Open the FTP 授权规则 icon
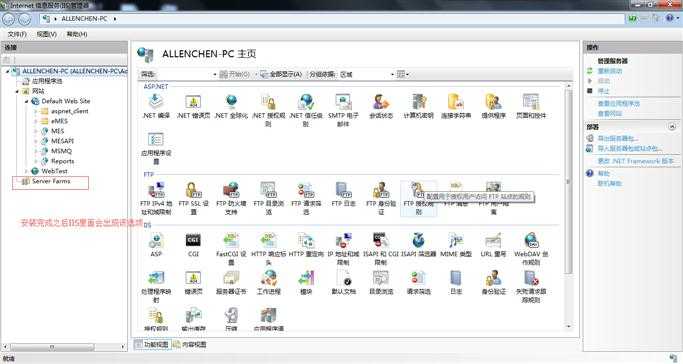The width and height of the screenshot is (683, 364). 417,190
